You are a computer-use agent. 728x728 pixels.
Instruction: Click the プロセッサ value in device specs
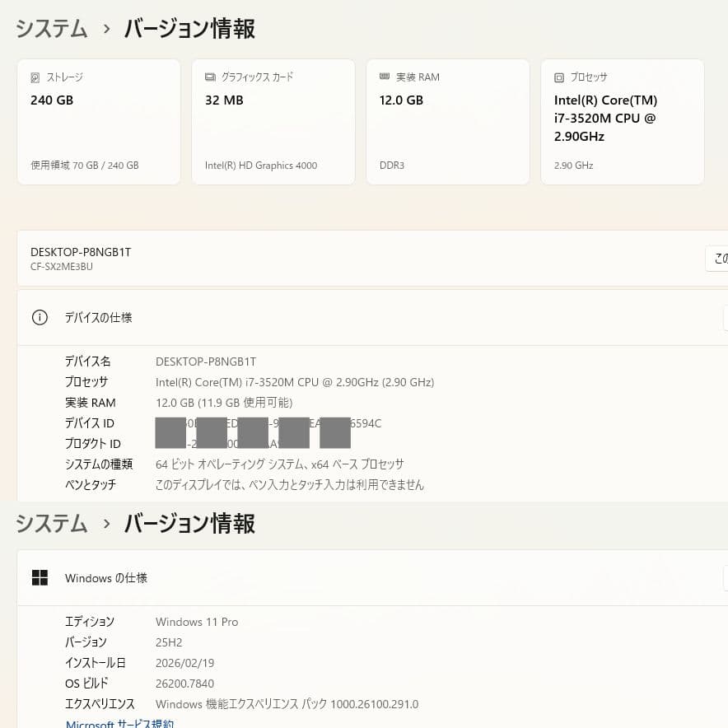295,382
